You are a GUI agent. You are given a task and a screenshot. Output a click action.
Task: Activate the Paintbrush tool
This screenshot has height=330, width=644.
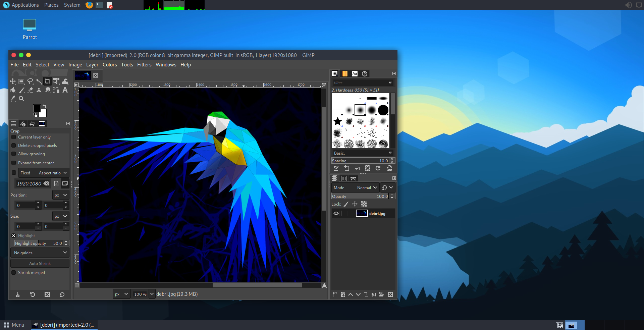pyautogui.click(x=22, y=90)
